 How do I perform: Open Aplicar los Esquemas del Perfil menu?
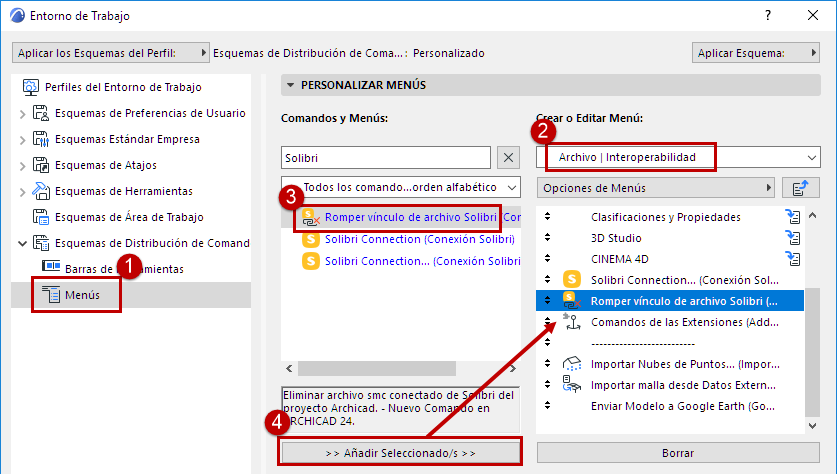(110, 53)
